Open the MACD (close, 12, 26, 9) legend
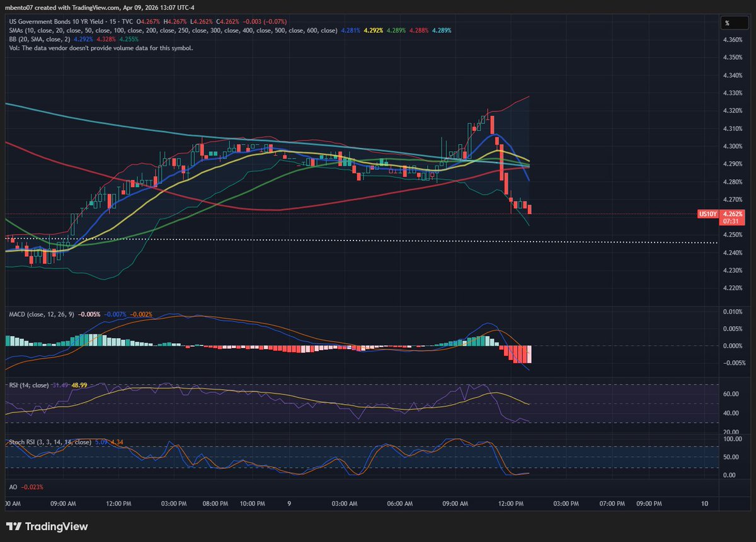Screen dimensions: 756x542 pyautogui.click(x=40, y=313)
